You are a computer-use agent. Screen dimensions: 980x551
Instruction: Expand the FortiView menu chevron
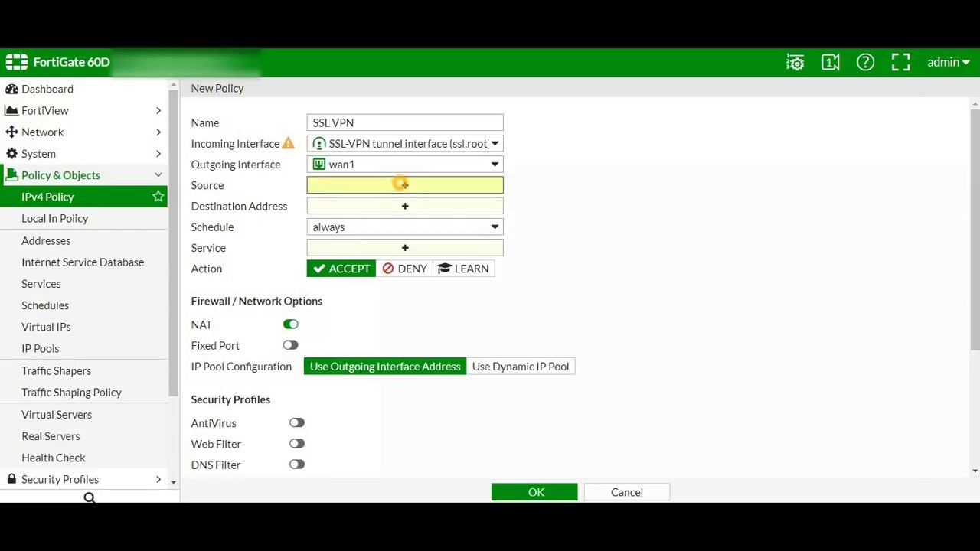158,111
